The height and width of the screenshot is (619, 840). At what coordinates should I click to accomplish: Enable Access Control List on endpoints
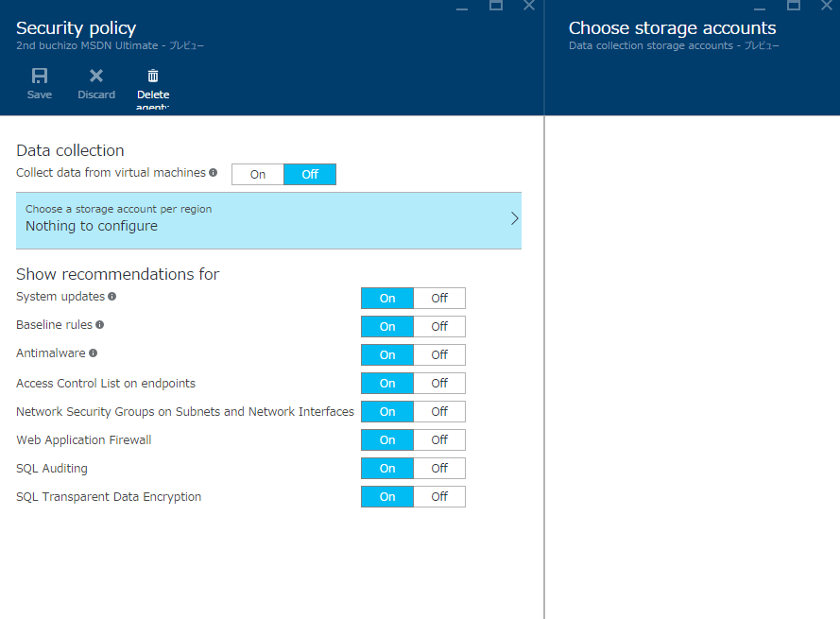pos(387,383)
